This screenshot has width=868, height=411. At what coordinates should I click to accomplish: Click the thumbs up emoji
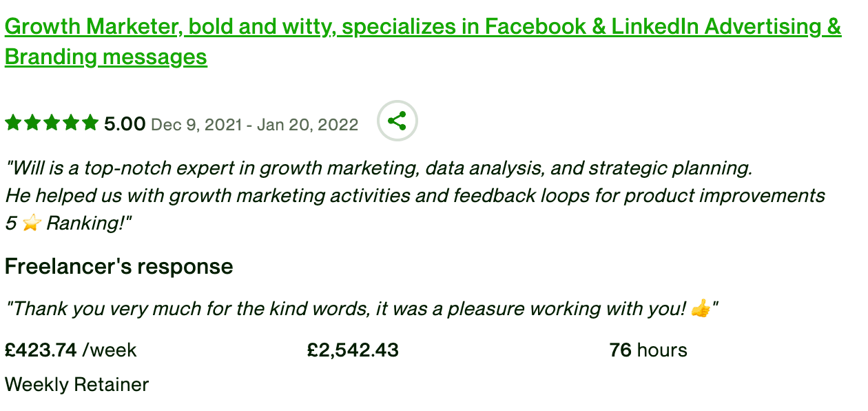(701, 309)
